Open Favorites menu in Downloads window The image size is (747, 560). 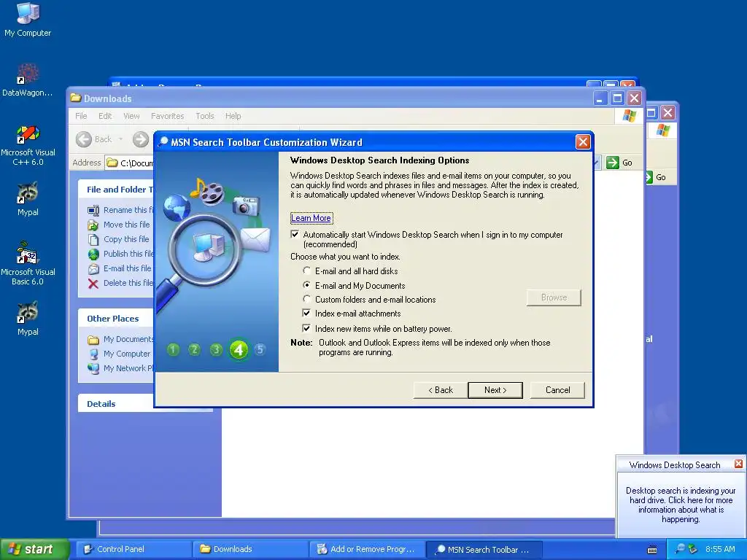[167, 116]
